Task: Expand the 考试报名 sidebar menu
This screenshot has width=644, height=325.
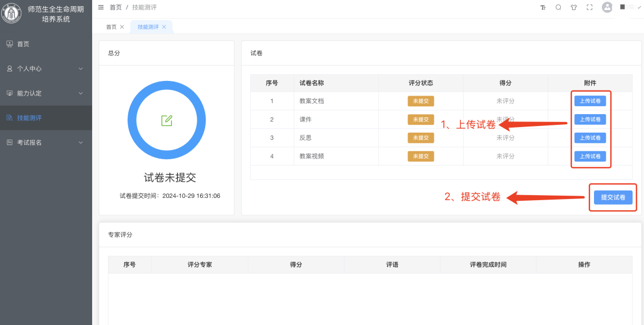Action: pos(46,143)
